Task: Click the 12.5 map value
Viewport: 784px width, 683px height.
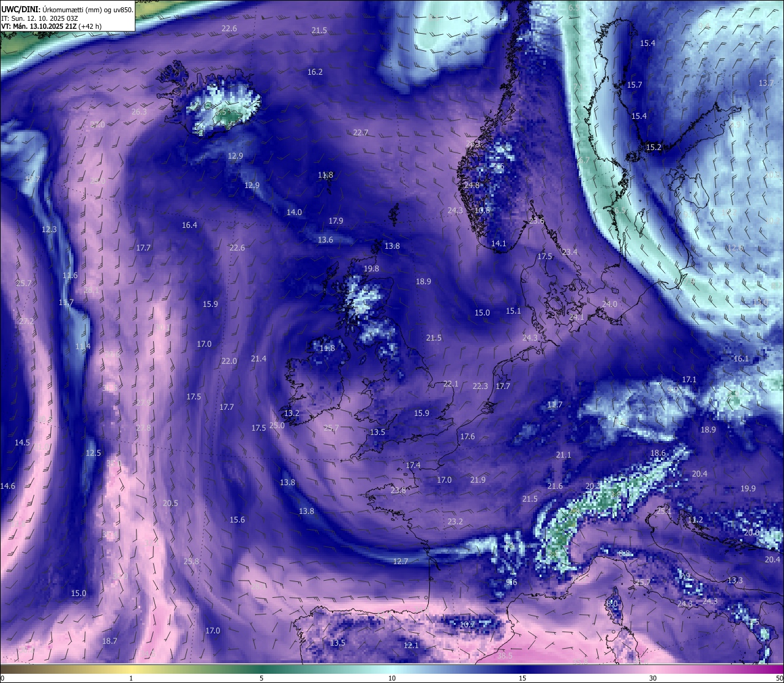Action: [x=93, y=453]
